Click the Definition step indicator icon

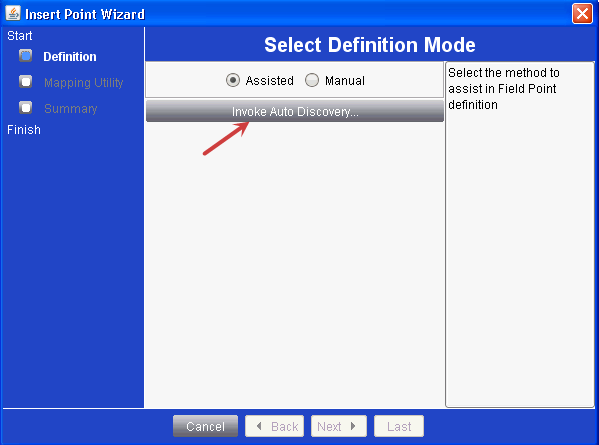[26, 56]
